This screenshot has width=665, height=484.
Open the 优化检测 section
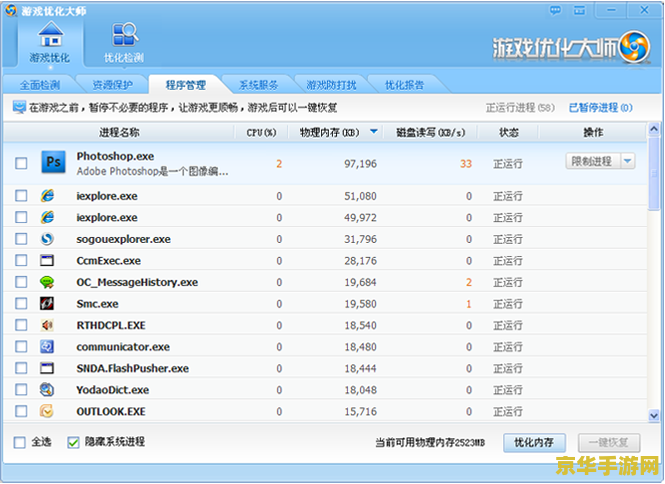[124, 42]
